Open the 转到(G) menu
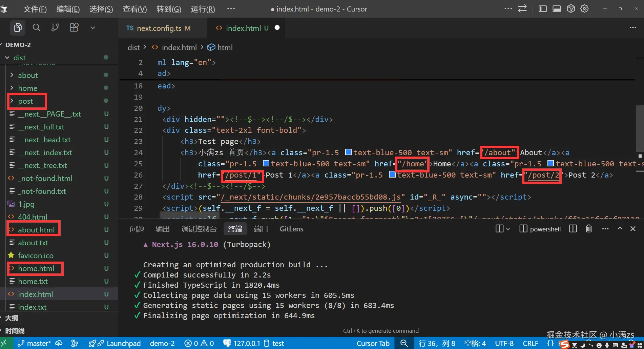Viewport: 644px width, 349px height. [x=169, y=9]
